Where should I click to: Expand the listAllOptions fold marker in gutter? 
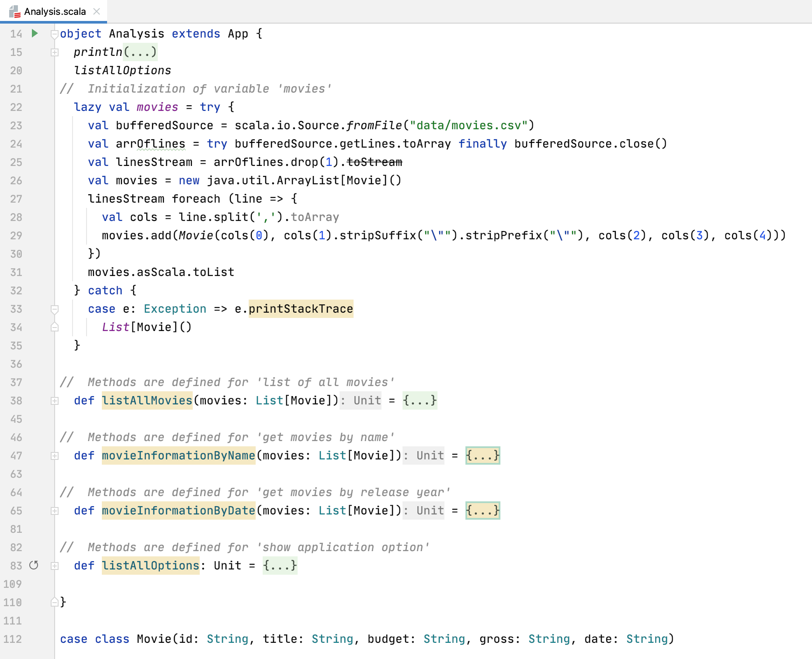click(x=55, y=566)
